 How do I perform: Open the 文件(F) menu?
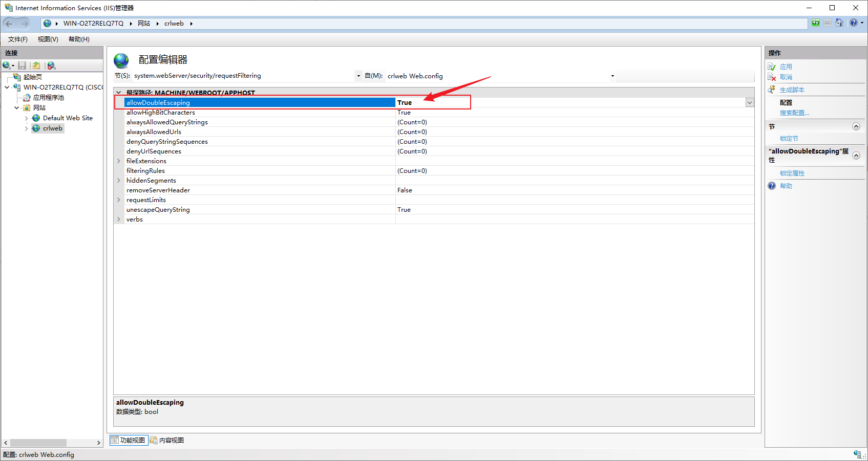(18, 39)
